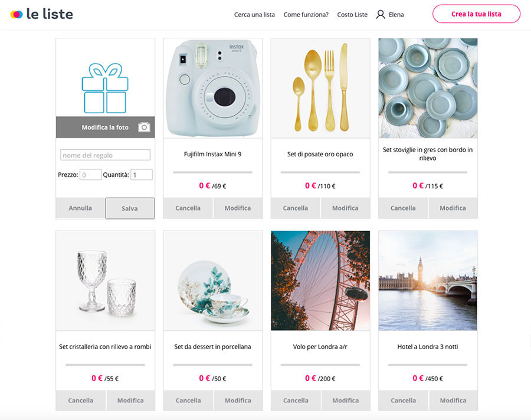The image size is (531, 420).
Task: Focus the Prezzo input field
Action: [90, 175]
